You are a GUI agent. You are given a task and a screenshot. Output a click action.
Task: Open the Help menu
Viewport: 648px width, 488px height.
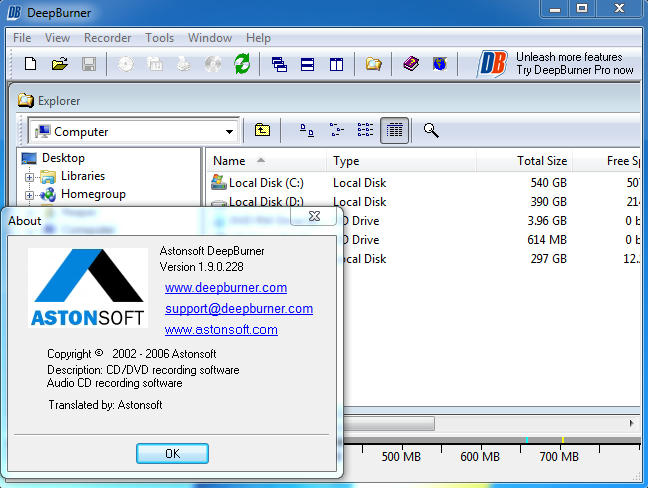pyautogui.click(x=258, y=38)
